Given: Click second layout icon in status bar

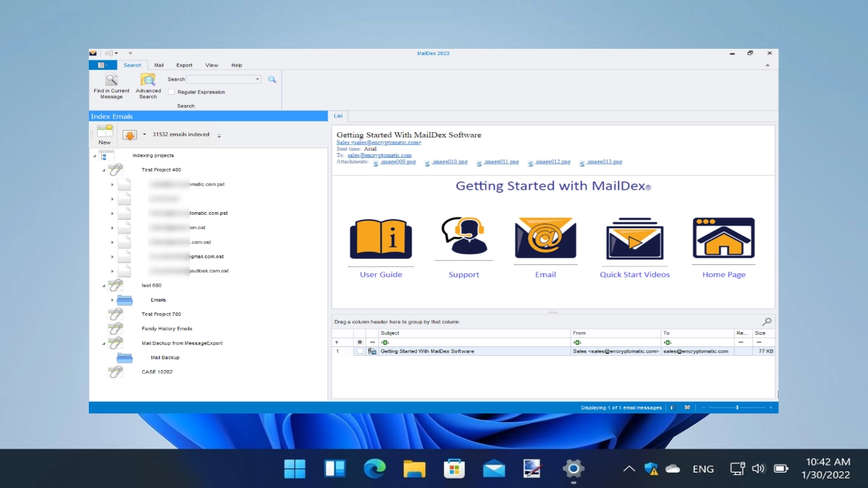Looking at the screenshot, I should click(687, 407).
